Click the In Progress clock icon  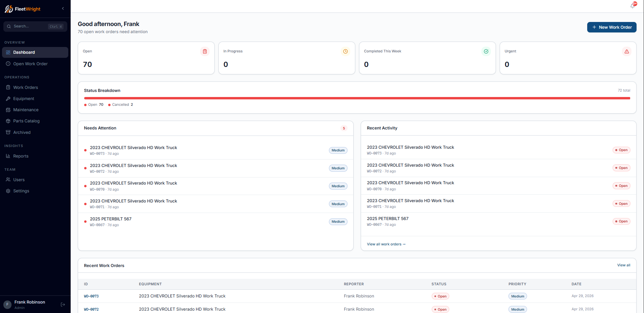[345, 51]
